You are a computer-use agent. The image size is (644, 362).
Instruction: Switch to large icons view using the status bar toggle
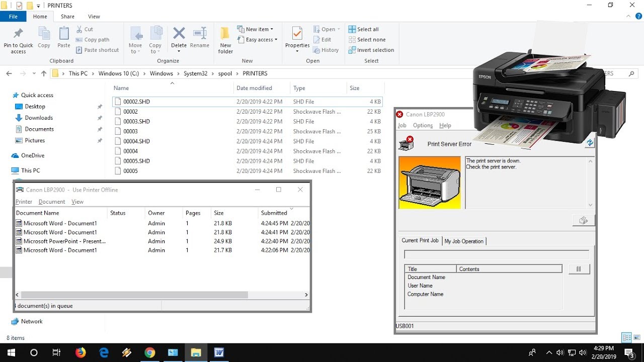pyautogui.click(x=637, y=337)
